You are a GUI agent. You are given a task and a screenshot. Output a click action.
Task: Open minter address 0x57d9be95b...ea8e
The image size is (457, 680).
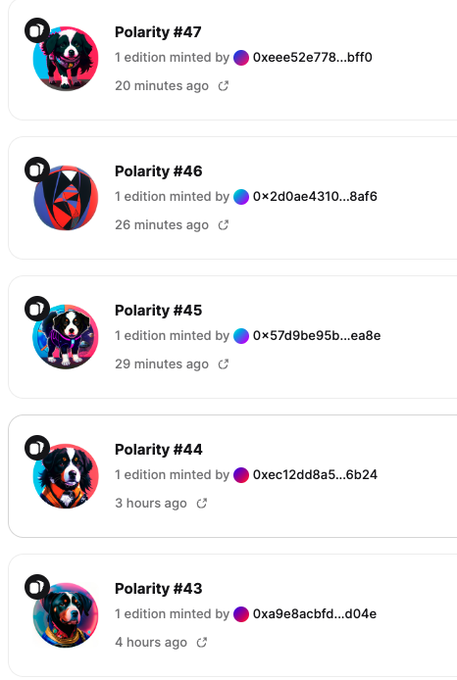317,336
